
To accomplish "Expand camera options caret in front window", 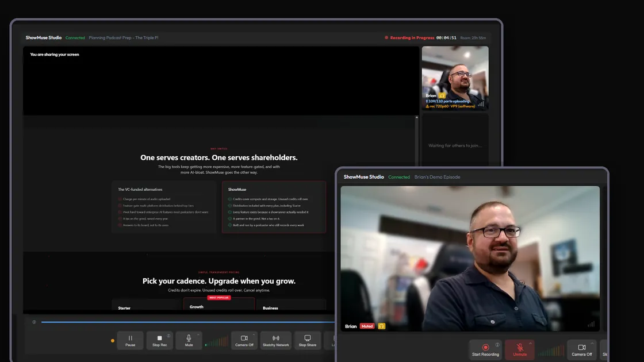I will point(592,344).
